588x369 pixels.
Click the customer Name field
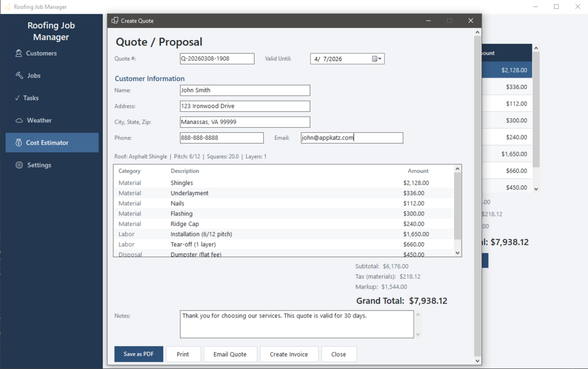click(245, 90)
